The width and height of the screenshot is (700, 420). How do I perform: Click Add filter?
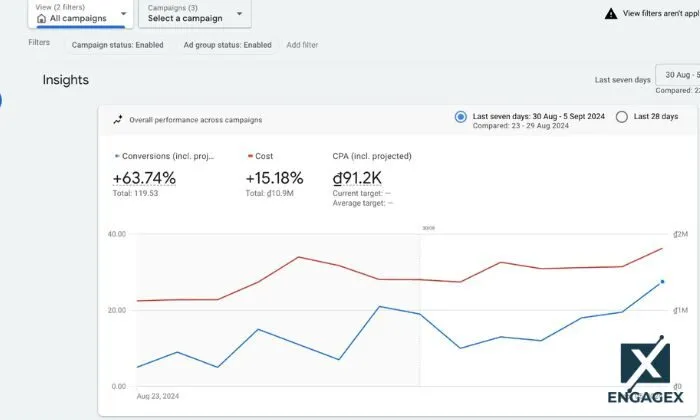coord(302,45)
